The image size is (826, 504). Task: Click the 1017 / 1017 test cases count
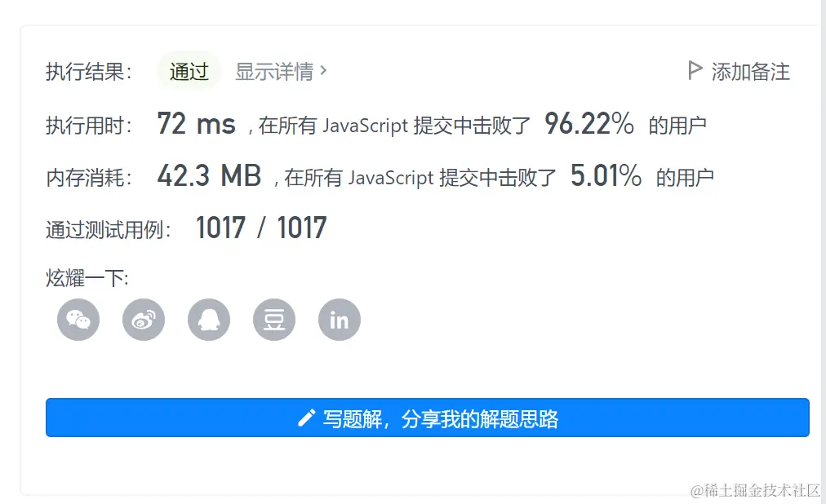(261, 228)
